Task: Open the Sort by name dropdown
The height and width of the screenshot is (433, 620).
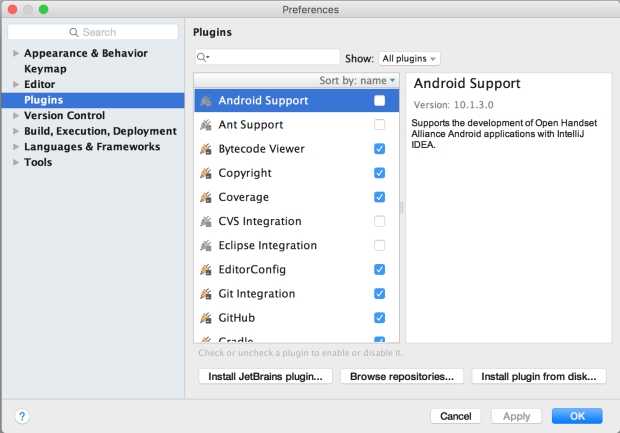Action: [358, 80]
